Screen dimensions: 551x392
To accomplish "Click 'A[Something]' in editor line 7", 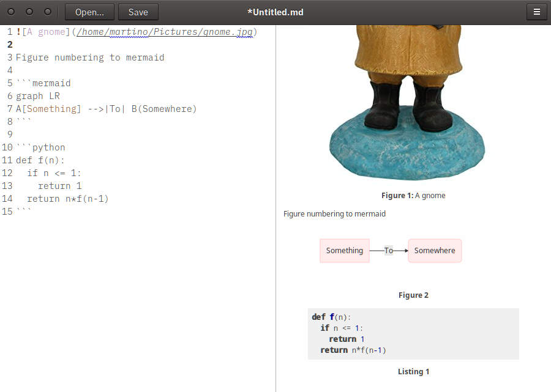I will click(x=48, y=109).
